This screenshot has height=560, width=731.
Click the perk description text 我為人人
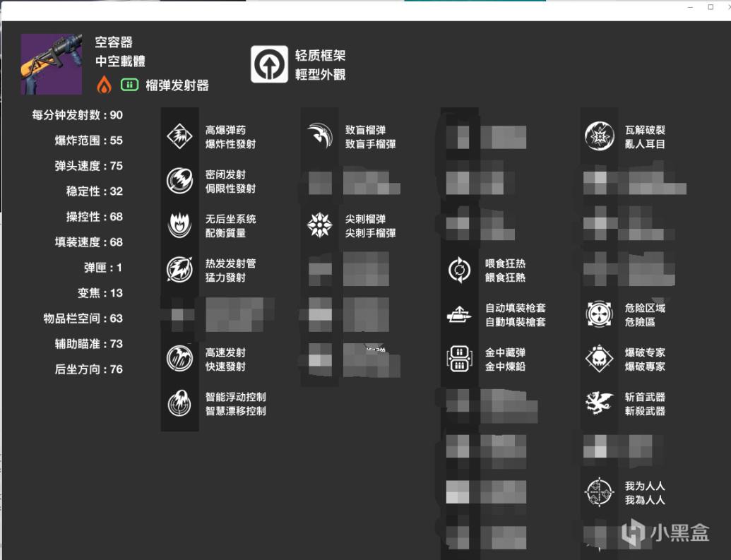click(x=646, y=500)
